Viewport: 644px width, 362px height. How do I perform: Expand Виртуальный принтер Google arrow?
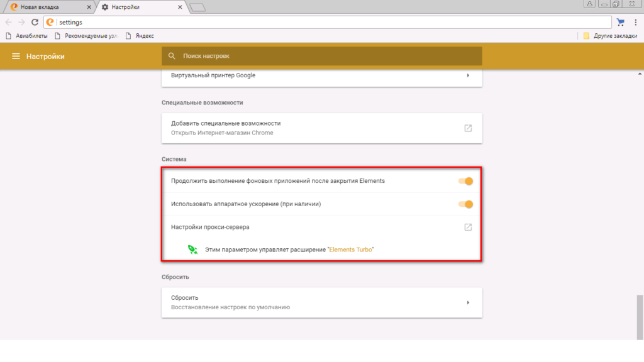tap(468, 75)
